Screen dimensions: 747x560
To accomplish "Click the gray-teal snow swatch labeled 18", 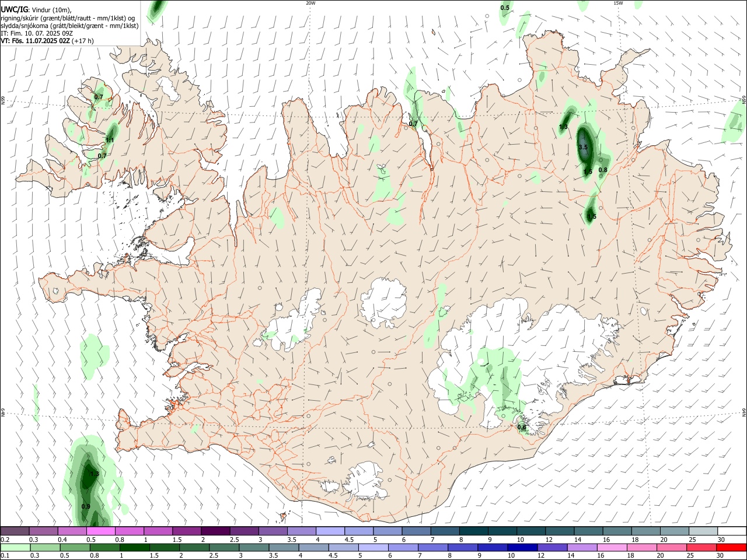I will click(645, 531).
